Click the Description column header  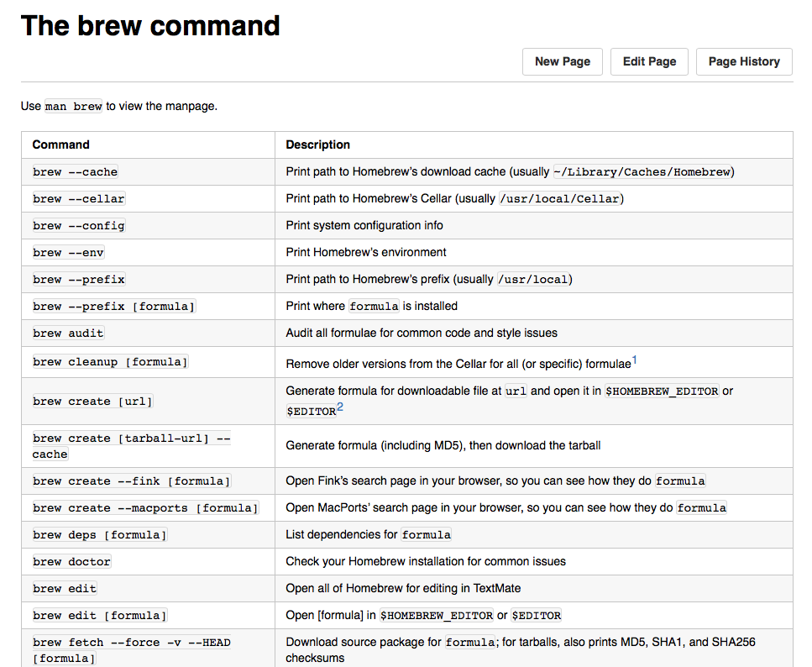click(x=318, y=144)
